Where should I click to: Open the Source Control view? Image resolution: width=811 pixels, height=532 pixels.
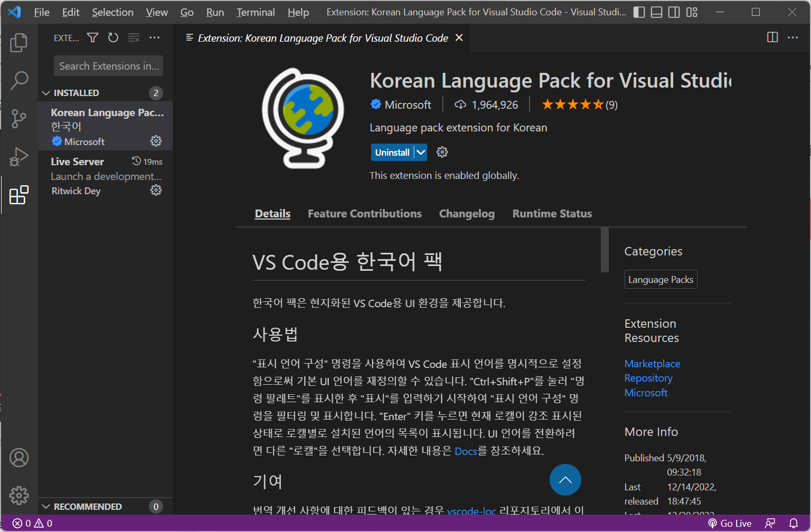19,119
